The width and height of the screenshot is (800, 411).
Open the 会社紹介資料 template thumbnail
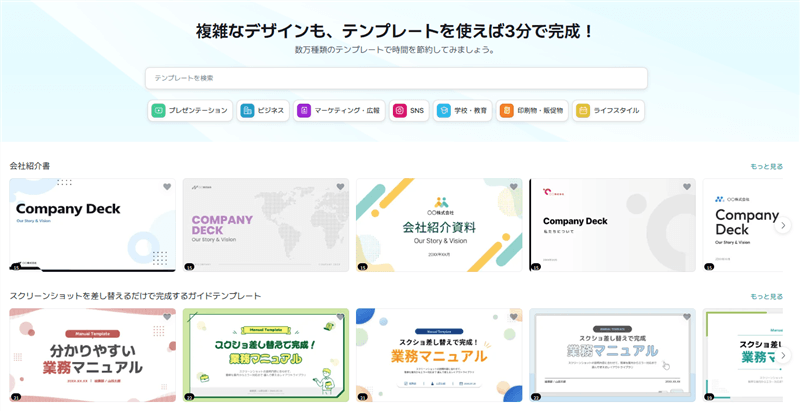point(439,225)
